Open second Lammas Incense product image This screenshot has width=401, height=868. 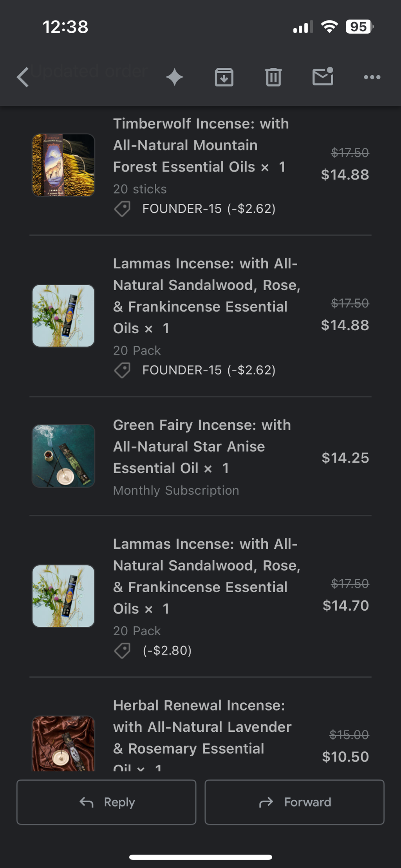click(63, 596)
